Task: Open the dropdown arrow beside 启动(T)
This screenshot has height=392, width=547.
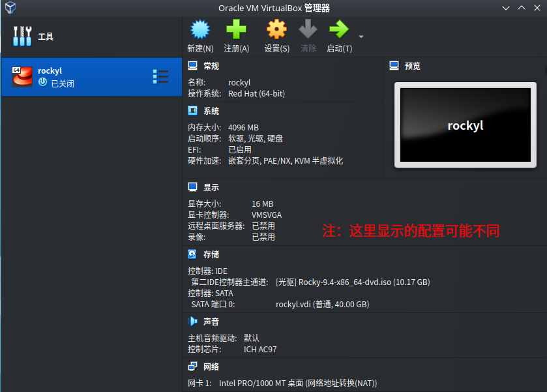Action: tap(361, 37)
